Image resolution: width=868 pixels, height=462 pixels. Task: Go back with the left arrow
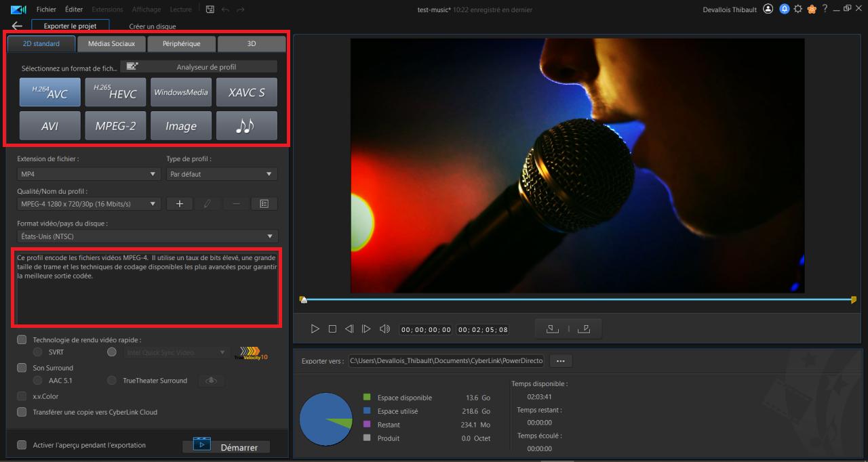[x=17, y=26]
